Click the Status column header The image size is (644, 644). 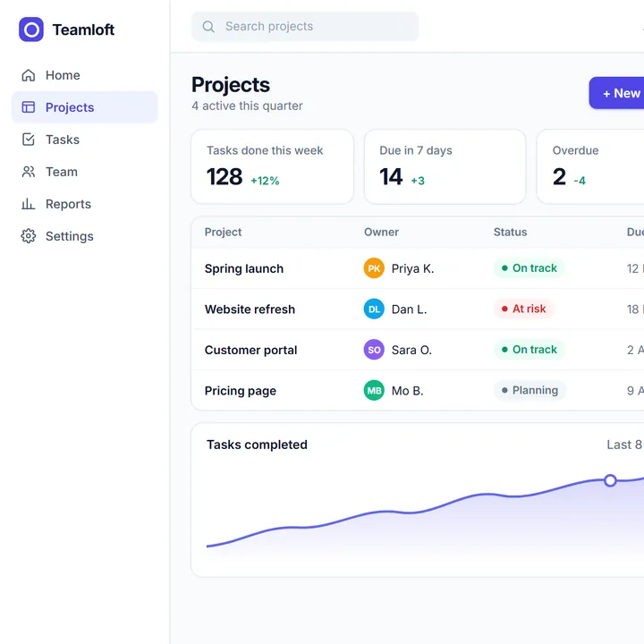tap(510, 232)
